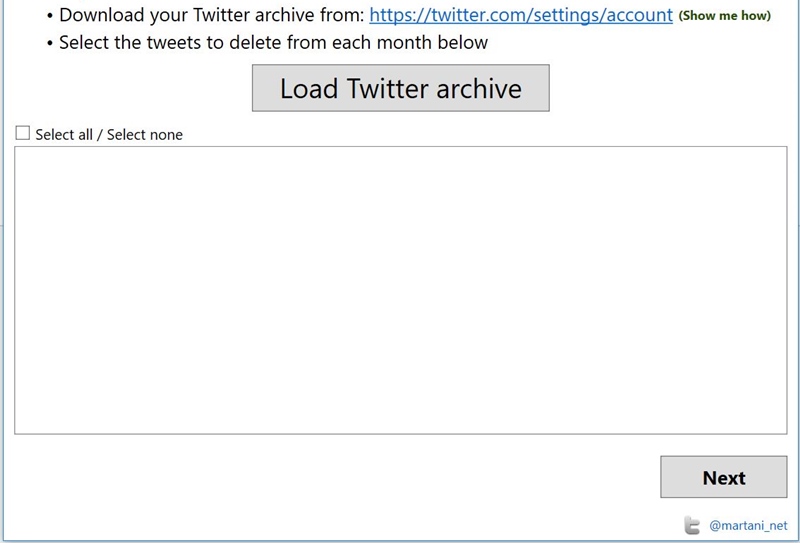The image size is (800, 543).
Task: Toggle selection of all months' tweets
Action: tap(23, 133)
